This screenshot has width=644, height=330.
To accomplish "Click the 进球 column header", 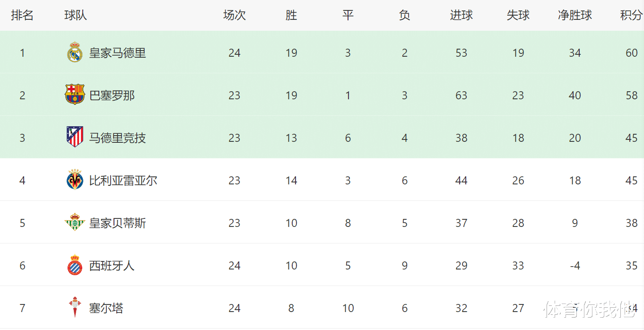I will tap(461, 15).
